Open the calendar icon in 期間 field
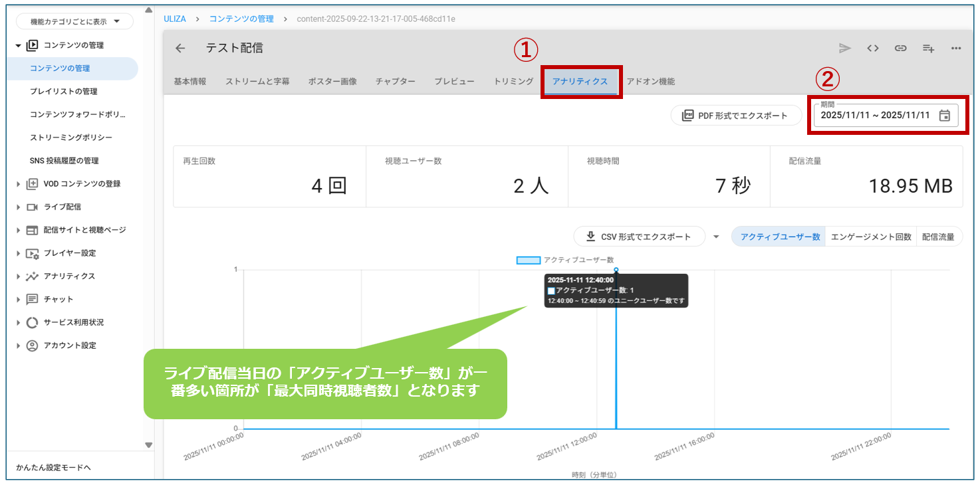 point(944,116)
